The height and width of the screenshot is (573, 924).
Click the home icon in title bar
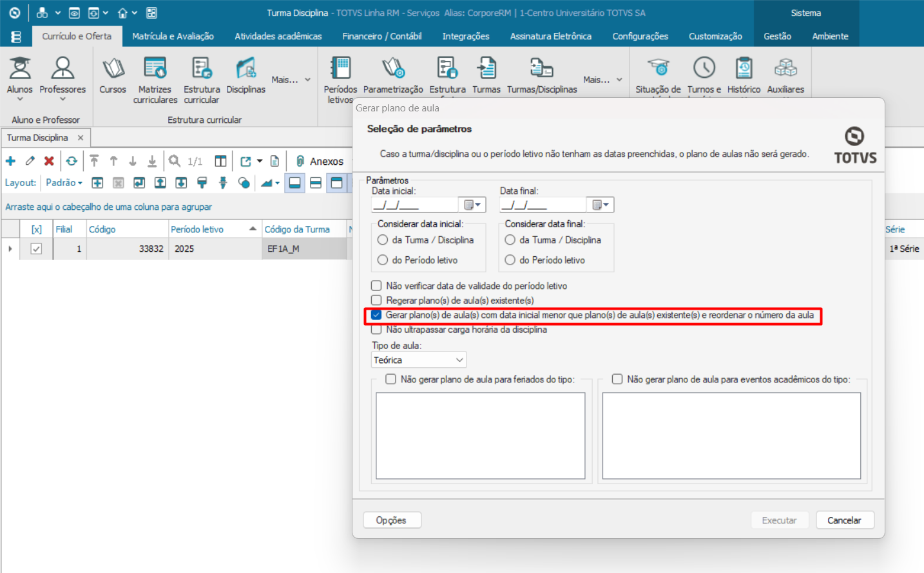(122, 13)
